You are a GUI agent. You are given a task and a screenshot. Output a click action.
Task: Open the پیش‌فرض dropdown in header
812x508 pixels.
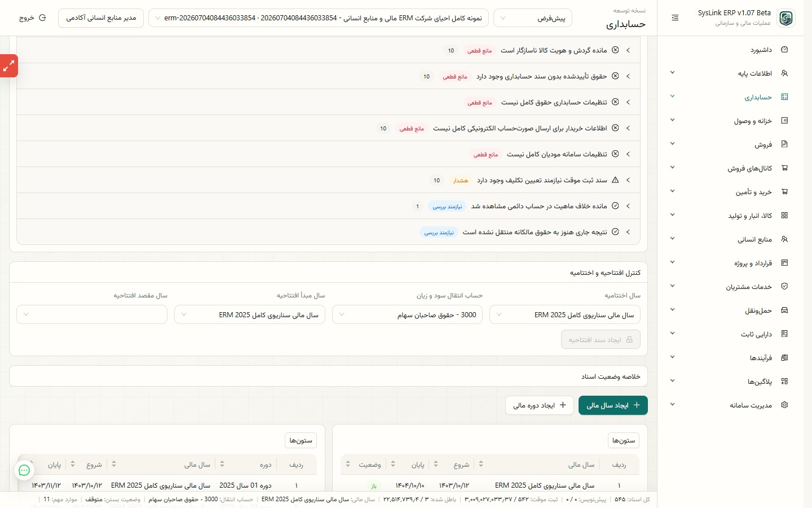coord(533,18)
